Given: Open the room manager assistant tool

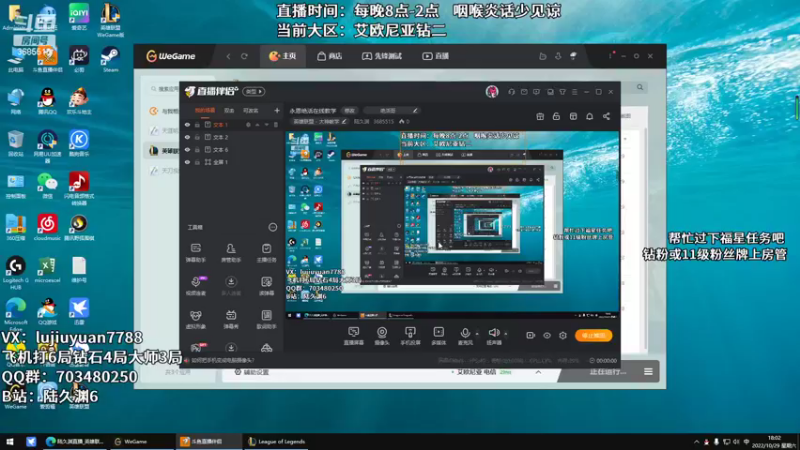Looking at the screenshot, I should 231,253.
